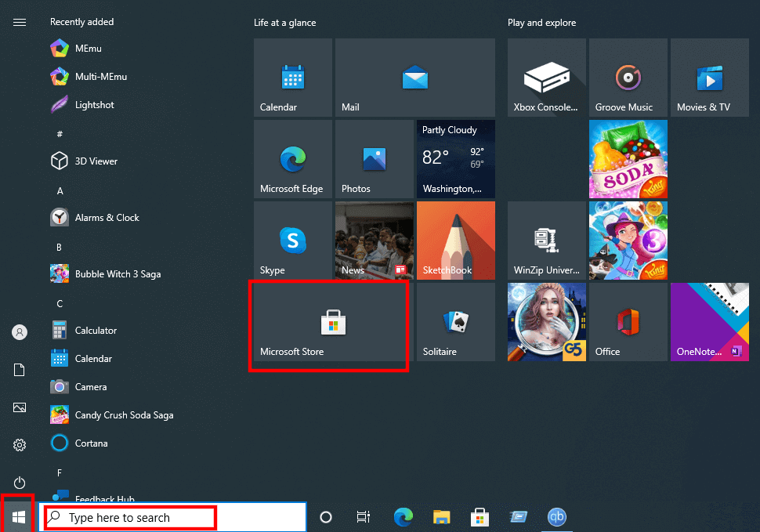
Task: Open the SketchBook tile
Action: pyautogui.click(x=456, y=241)
